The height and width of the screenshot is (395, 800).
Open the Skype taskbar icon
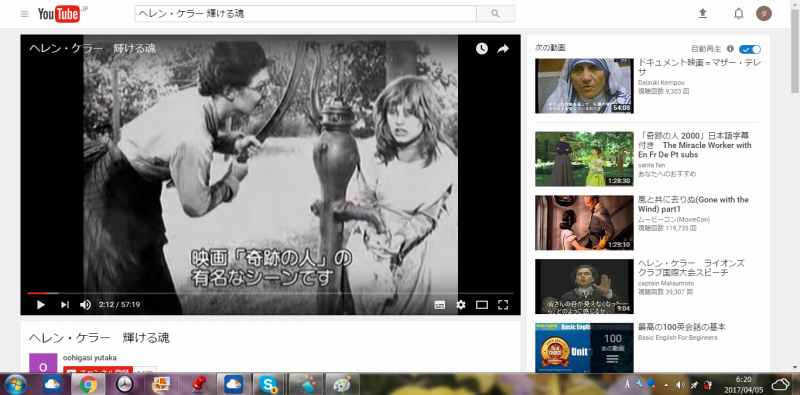[268, 384]
